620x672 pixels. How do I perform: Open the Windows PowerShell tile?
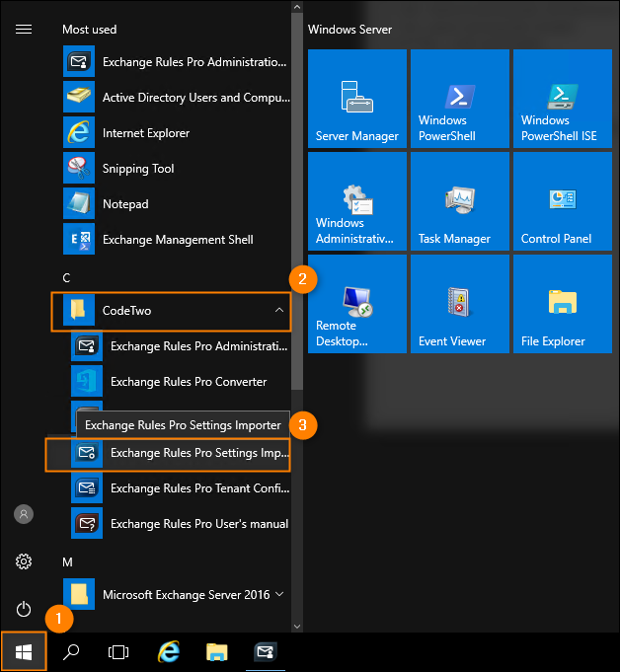coord(460,99)
